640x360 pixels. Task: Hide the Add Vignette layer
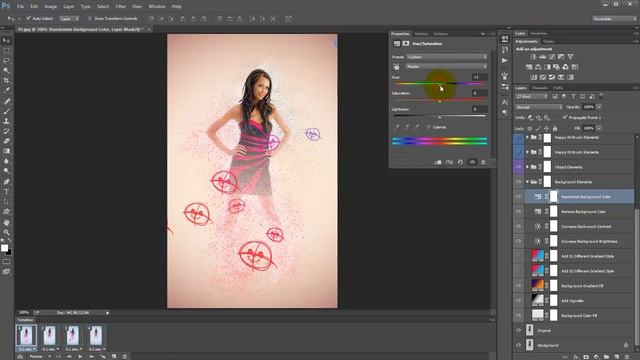click(518, 300)
